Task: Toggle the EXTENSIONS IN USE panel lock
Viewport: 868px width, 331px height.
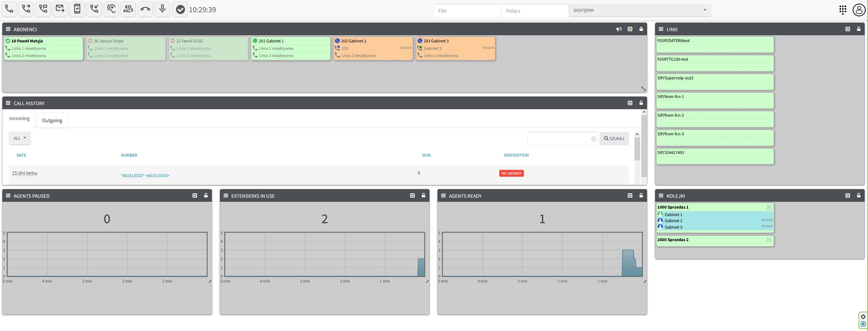Action: [x=424, y=195]
